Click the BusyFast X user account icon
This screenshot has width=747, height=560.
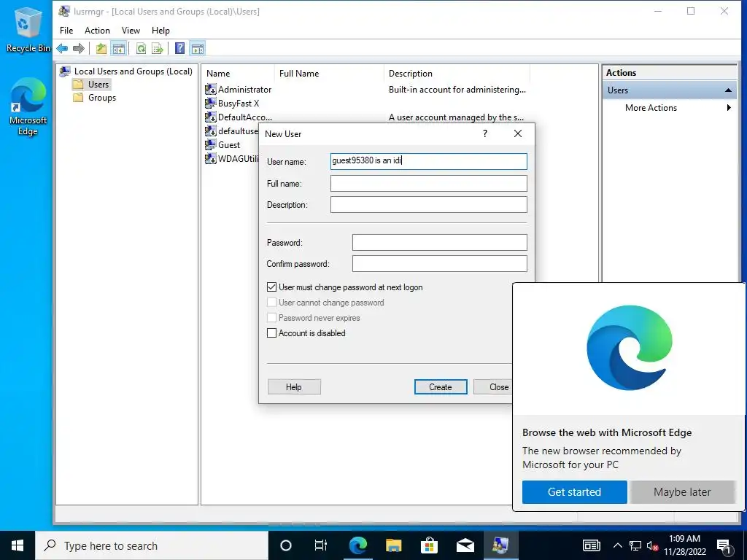[x=211, y=104]
